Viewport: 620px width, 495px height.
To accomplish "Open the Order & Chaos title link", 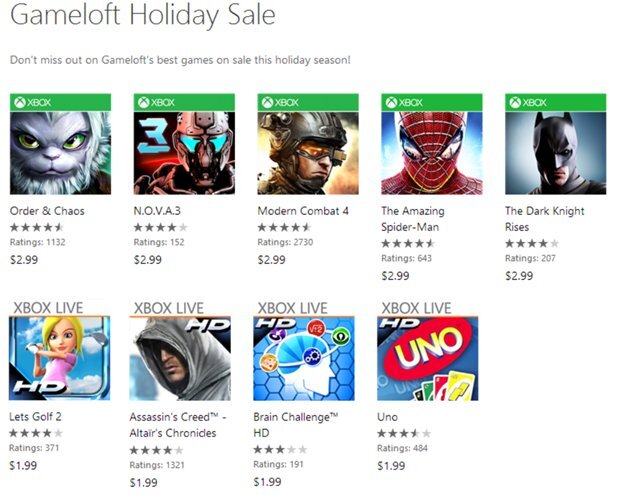I will pyautogui.click(x=45, y=211).
